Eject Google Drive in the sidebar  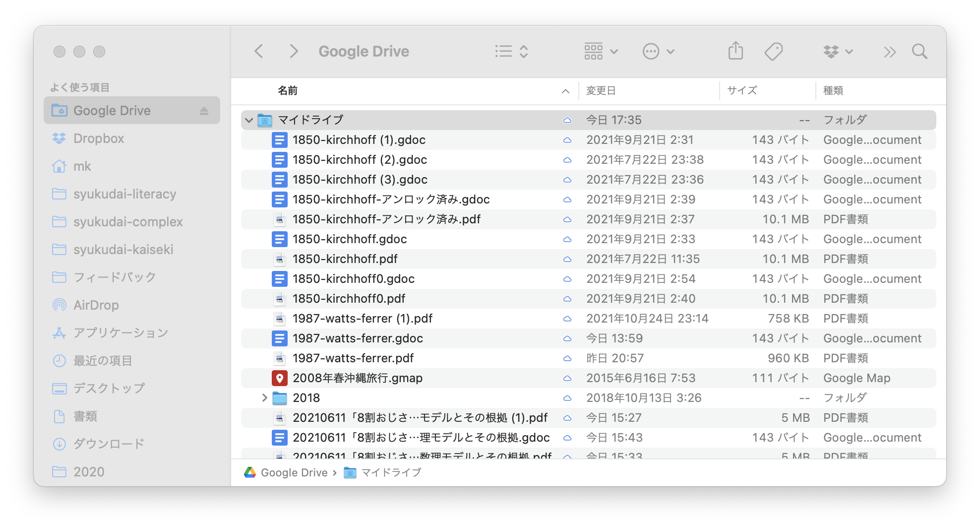click(204, 111)
